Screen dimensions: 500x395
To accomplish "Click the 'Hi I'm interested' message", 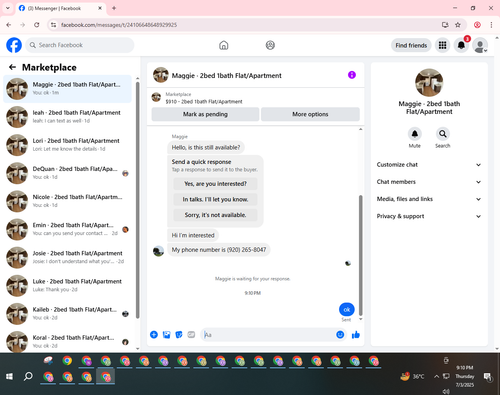I will tap(193, 235).
